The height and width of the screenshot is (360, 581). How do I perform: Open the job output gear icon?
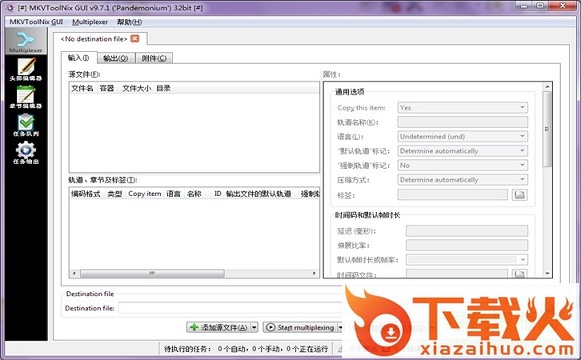26,152
